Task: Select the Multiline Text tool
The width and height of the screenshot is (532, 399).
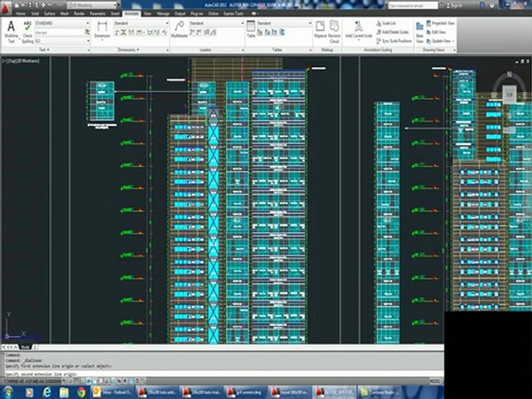Action: click(11, 32)
